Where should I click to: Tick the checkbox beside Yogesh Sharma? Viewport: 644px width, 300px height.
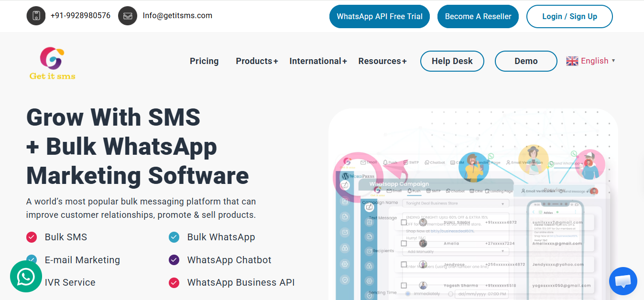[x=404, y=285]
